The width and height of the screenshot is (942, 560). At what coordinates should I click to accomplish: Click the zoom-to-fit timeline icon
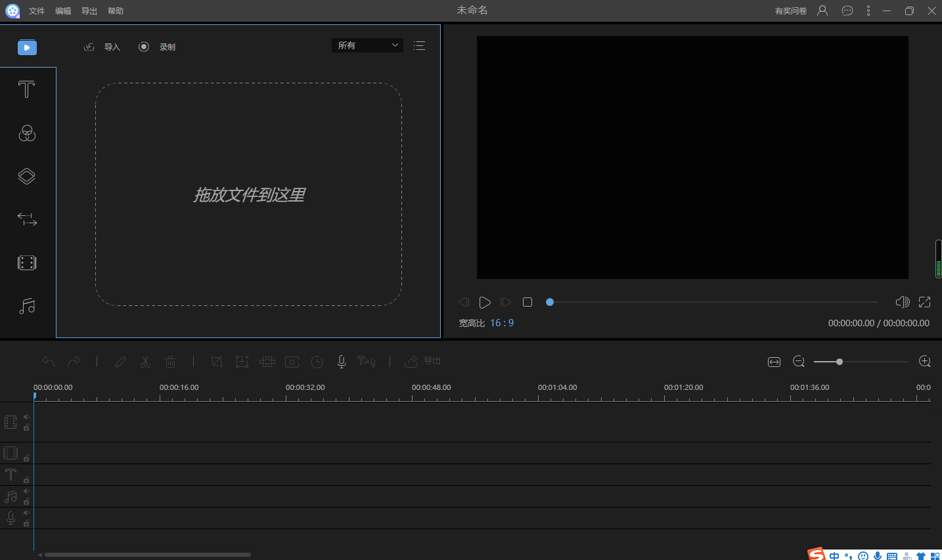pyautogui.click(x=774, y=362)
